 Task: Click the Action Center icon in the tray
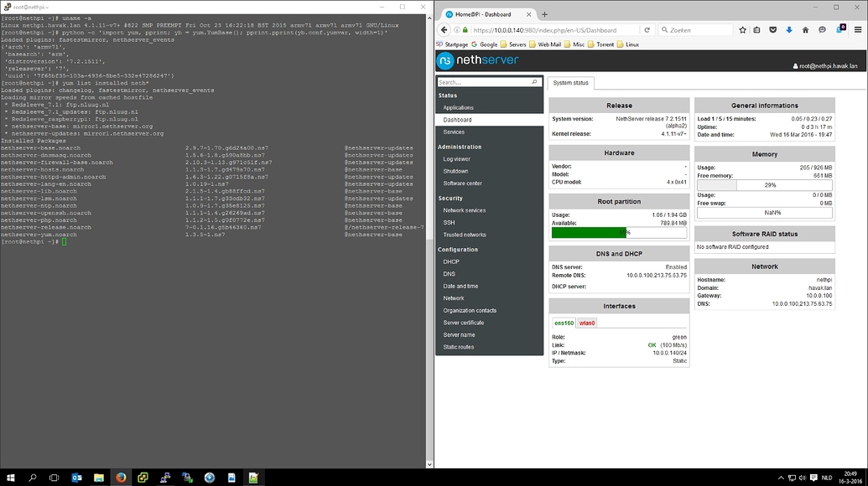click(813, 478)
